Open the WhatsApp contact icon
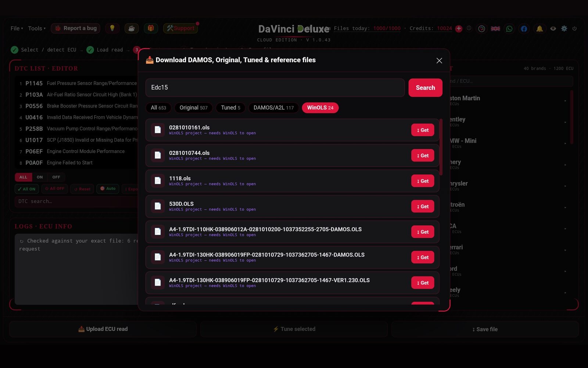 [x=509, y=28]
